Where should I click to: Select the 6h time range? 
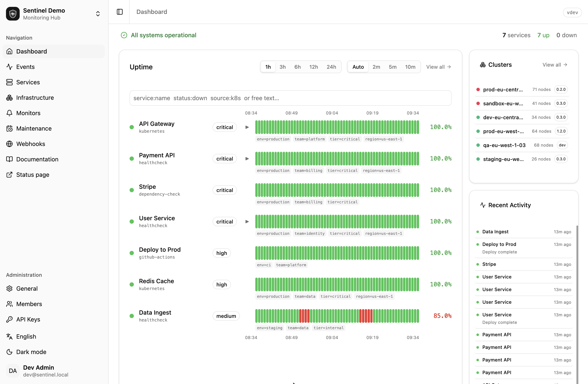[x=297, y=67]
